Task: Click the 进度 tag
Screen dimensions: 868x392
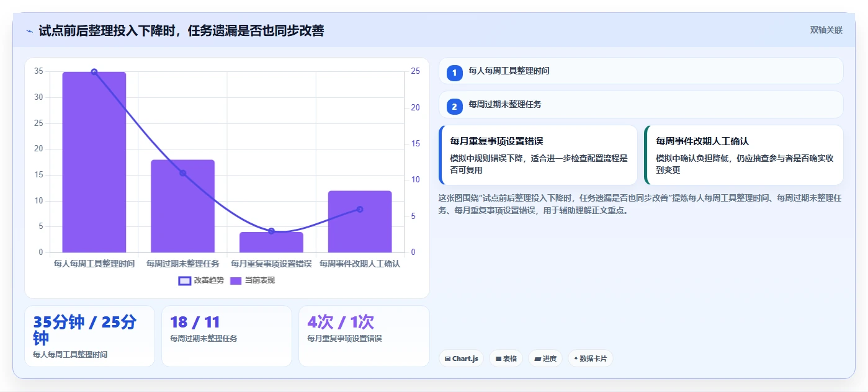Action: point(545,359)
